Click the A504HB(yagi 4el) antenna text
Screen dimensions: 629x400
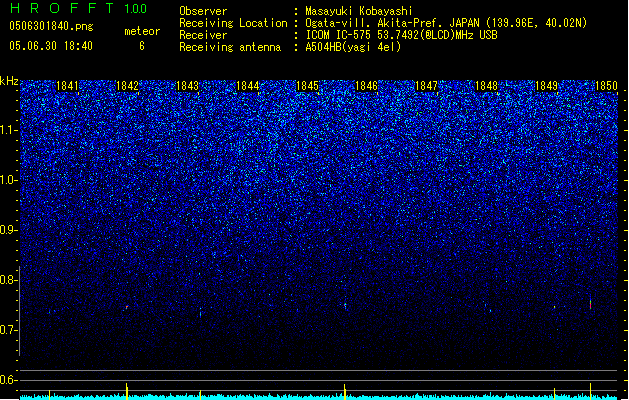click(353, 47)
